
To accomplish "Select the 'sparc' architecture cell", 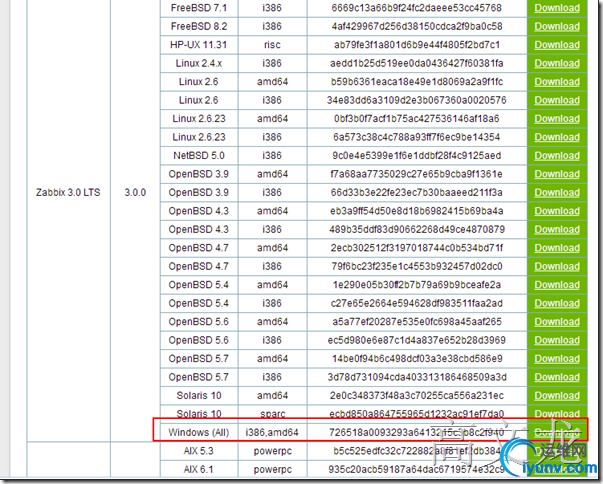I will (x=273, y=414).
